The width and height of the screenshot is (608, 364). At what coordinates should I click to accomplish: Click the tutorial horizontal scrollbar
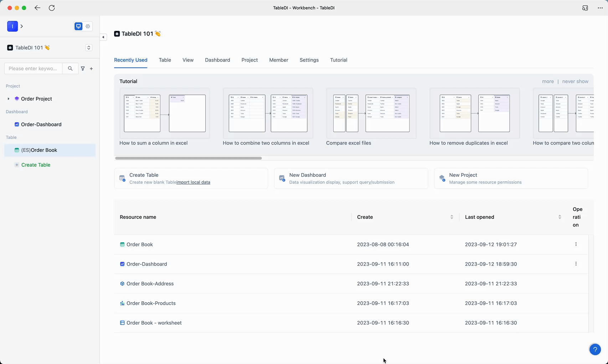(189, 158)
